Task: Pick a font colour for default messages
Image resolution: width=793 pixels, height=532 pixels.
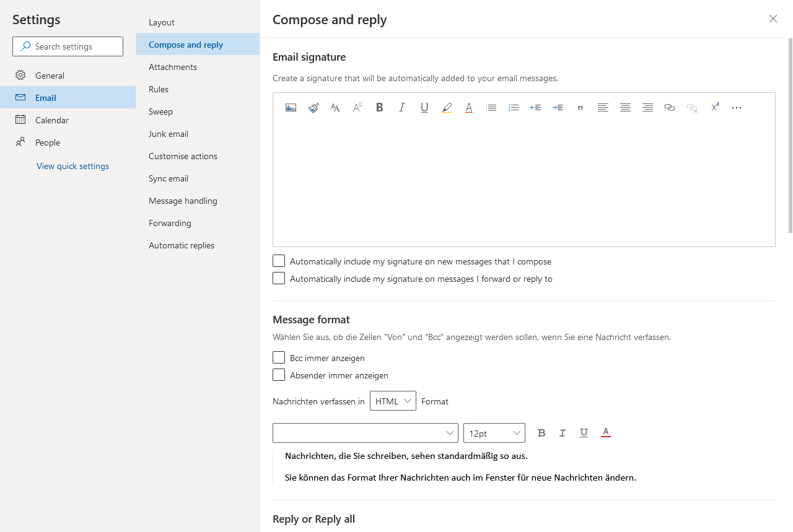Action: (605, 433)
